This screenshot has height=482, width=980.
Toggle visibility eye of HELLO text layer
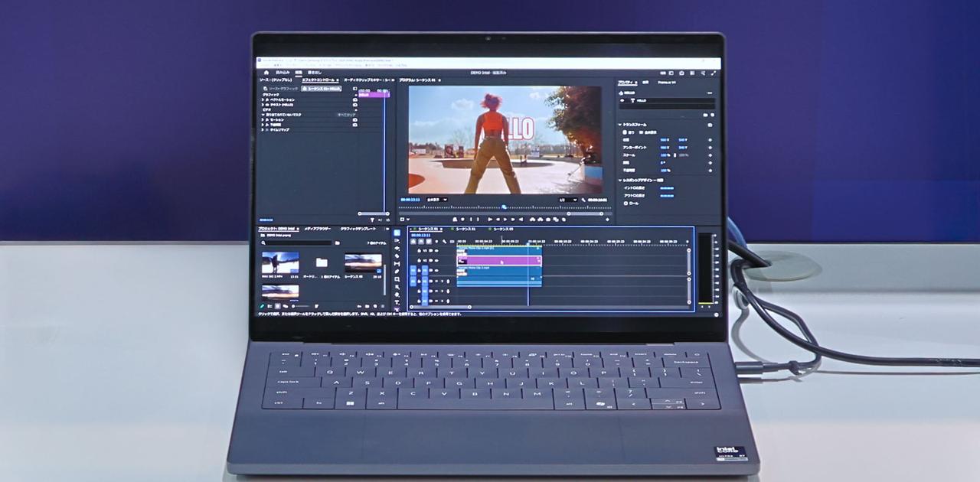[x=621, y=100]
